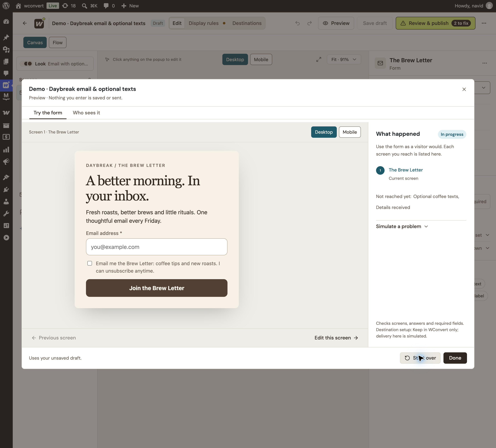Open the Tools wrench icon in sidebar
The image size is (496, 448).
[6, 213]
